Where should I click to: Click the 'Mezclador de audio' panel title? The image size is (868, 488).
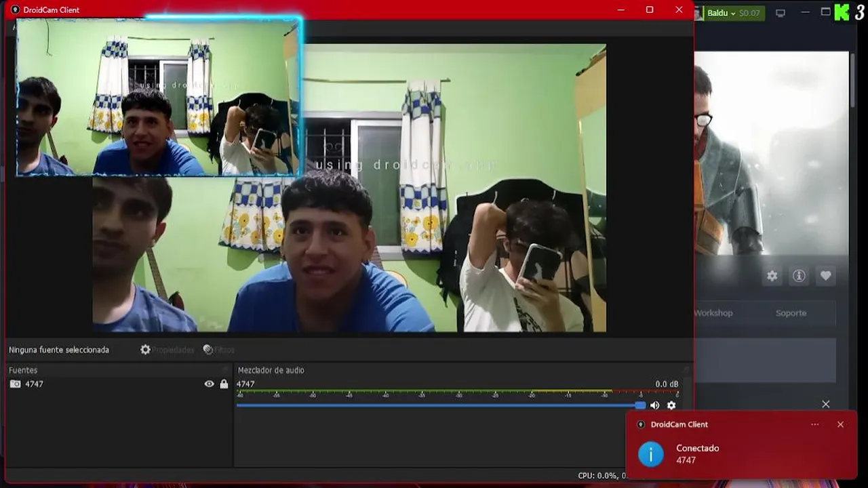[x=271, y=370]
